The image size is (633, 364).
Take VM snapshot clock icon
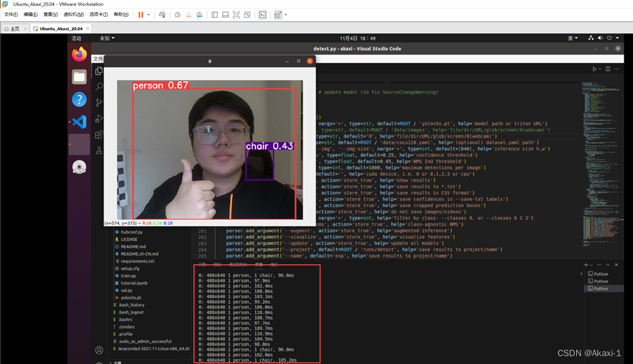pos(178,15)
